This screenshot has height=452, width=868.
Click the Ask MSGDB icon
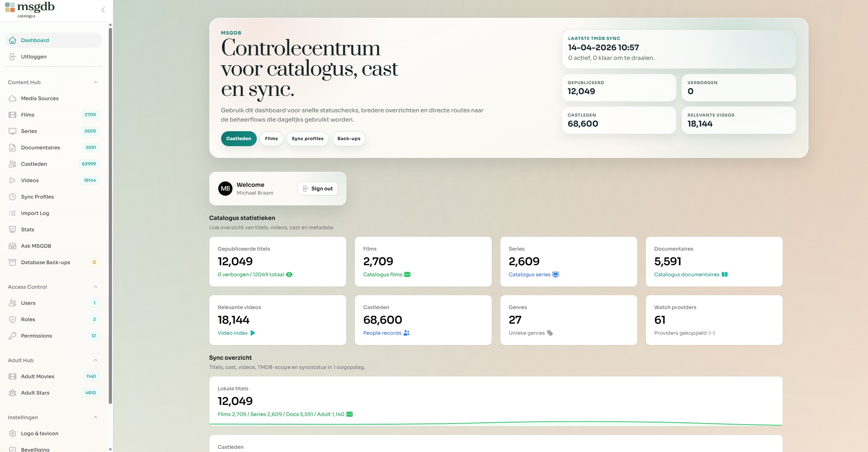tap(13, 246)
